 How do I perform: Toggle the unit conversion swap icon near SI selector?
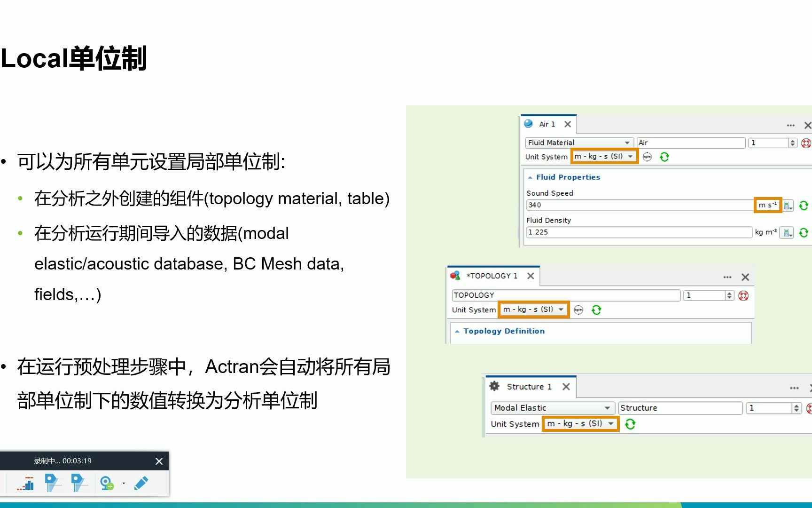(647, 157)
